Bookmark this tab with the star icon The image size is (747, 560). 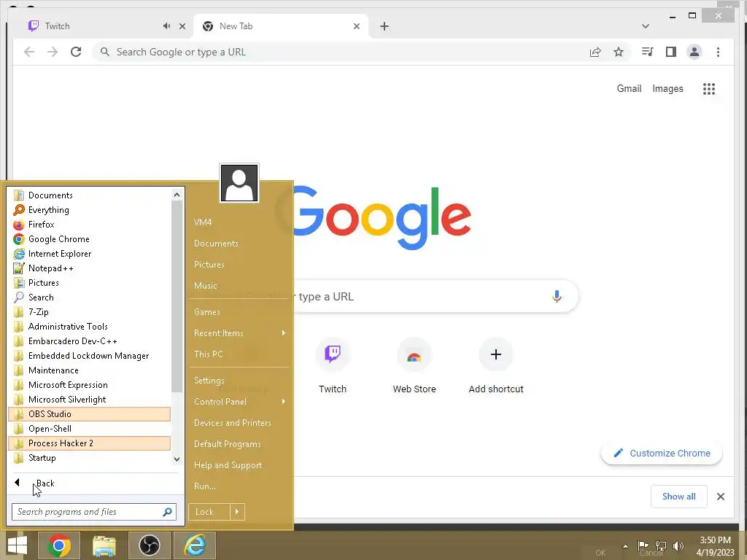[x=619, y=52]
